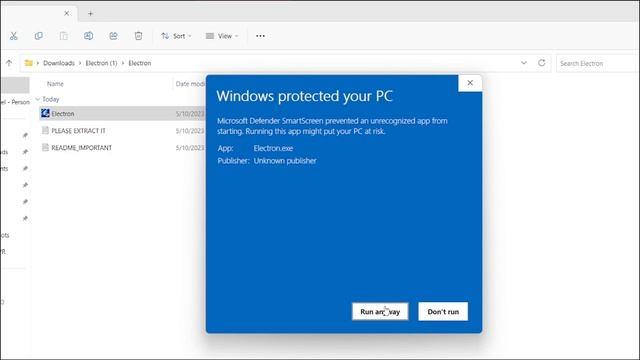The image size is (640, 360).
Task: Go to Electron (1) in the breadcrumb
Action: [x=101, y=63]
